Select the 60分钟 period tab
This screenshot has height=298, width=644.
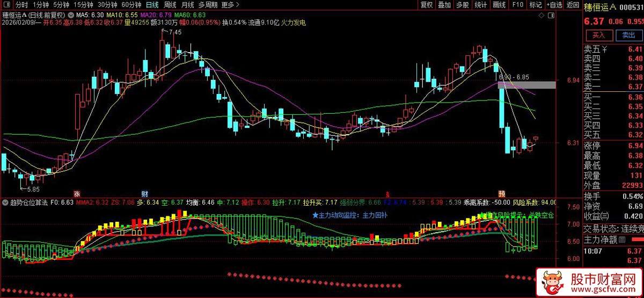(x=131, y=5)
